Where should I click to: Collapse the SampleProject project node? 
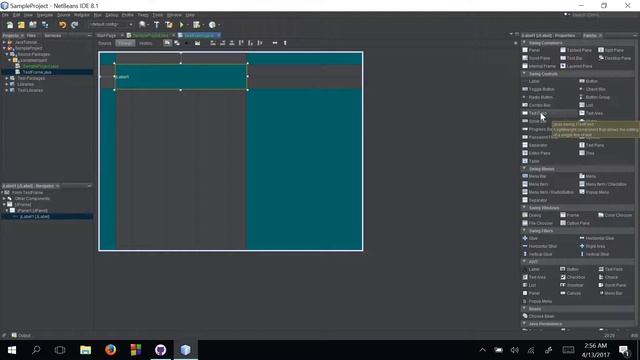(x=4, y=48)
